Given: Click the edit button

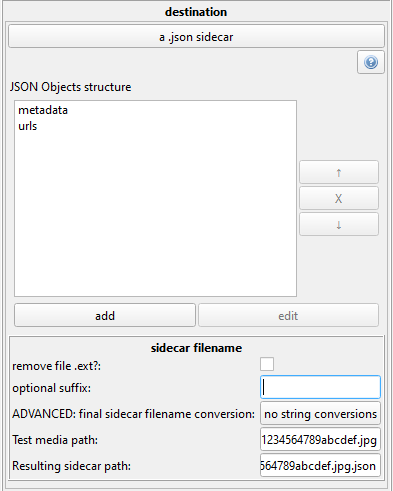Looking at the screenshot, I should (288, 315).
